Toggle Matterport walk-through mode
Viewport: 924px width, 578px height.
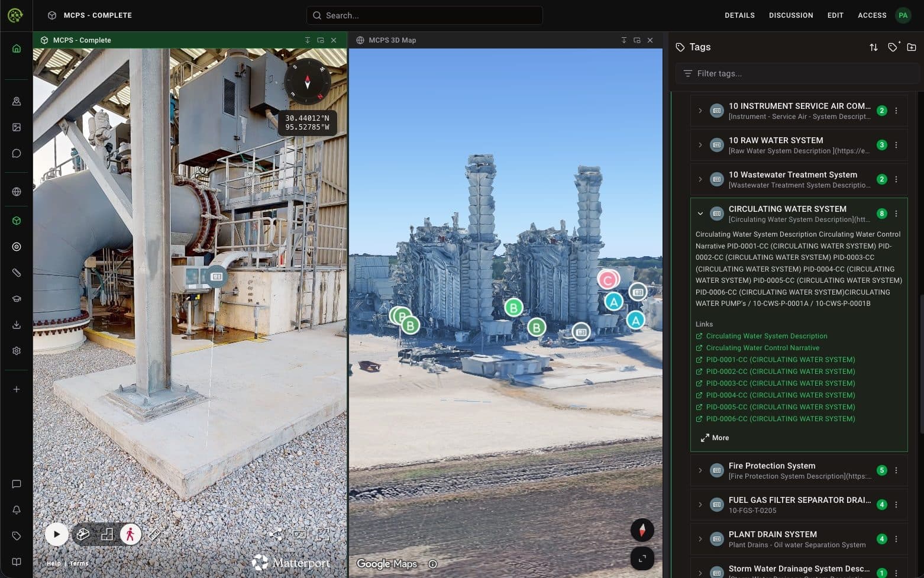[x=131, y=534]
